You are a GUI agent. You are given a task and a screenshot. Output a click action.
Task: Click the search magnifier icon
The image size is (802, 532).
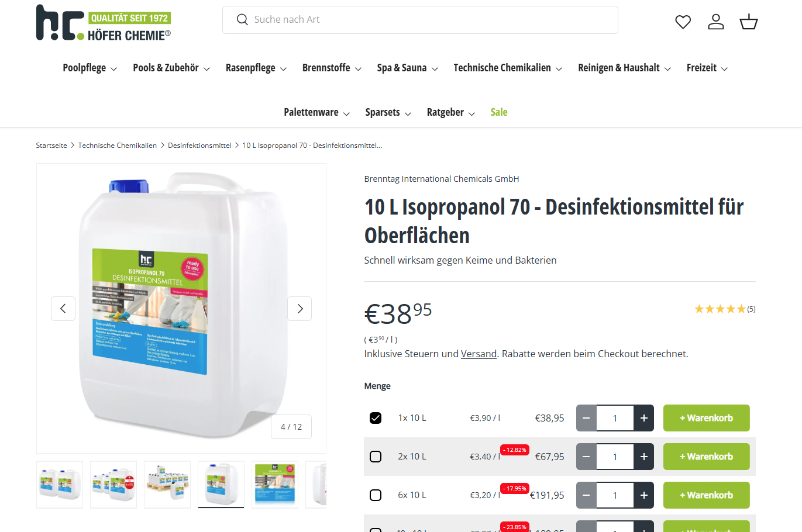(242, 20)
